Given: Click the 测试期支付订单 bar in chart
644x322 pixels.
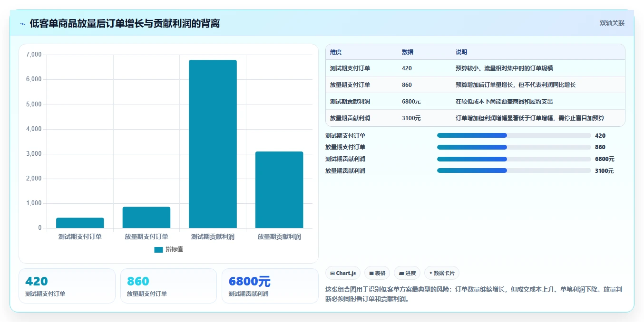Looking at the screenshot, I should click(80, 223).
